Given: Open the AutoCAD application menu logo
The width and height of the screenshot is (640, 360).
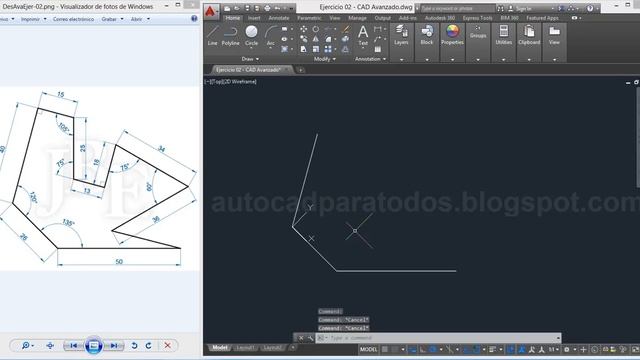Looking at the screenshot, I should 211,11.
